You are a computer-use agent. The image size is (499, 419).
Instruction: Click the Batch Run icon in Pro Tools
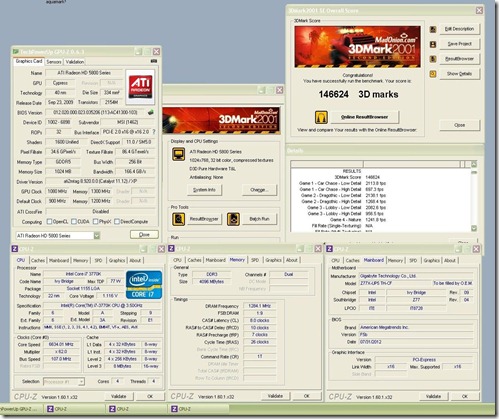click(x=233, y=219)
